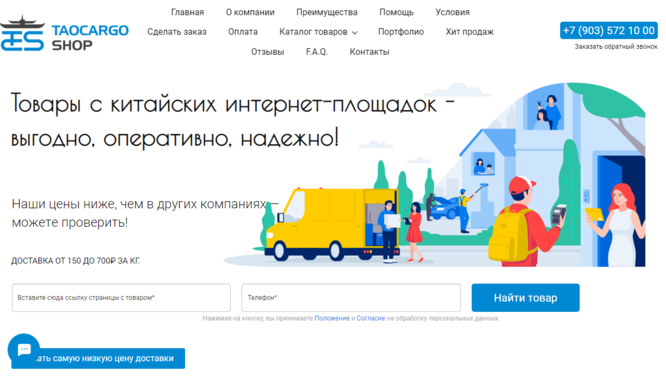Open F.A.Q. page
Image resolution: width=666 pixels, height=378 pixels.
click(x=316, y=52)
